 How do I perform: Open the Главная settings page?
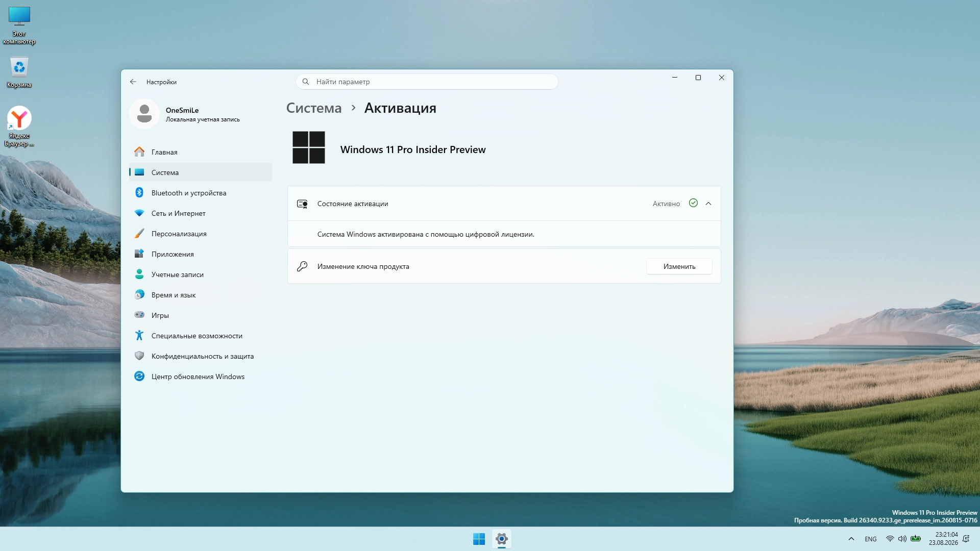pos(201,152)
